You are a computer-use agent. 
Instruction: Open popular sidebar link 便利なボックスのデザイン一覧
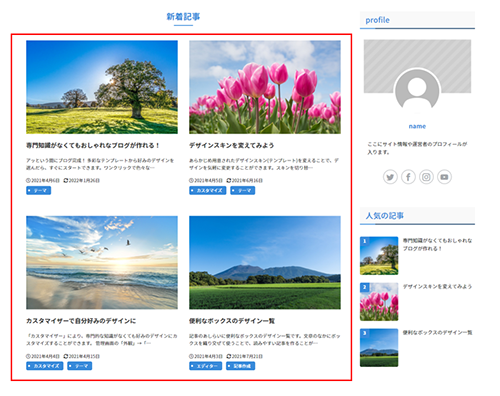(x=437, y=332)
